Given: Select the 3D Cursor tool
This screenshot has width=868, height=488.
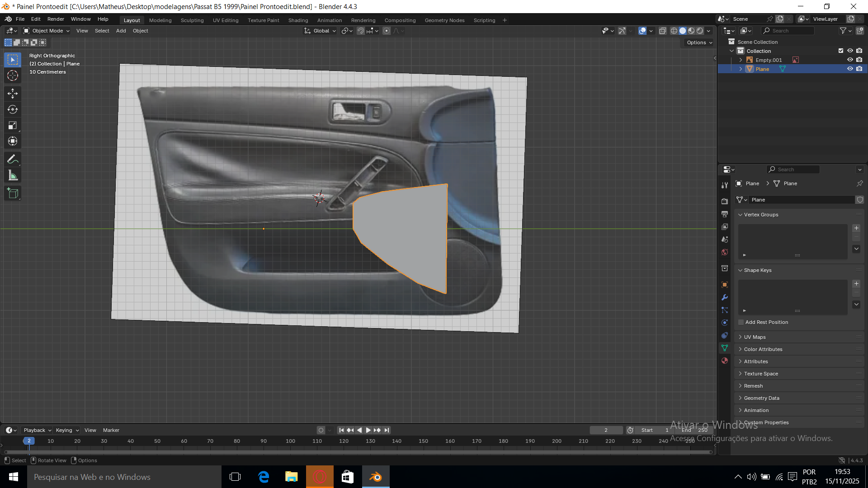Looking at the screenshot, I should pos(13,76).
